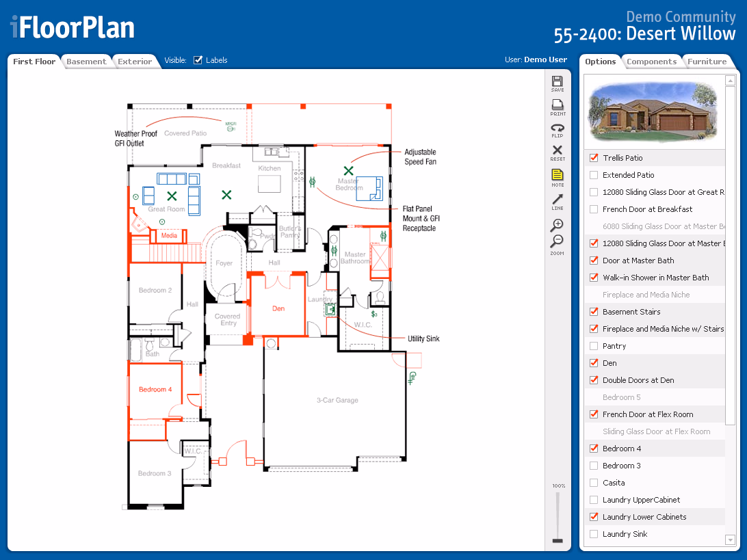Click the Adjustable Speed Fan note
The width and height of the screenshot is (747, 560).
(420, 157)
